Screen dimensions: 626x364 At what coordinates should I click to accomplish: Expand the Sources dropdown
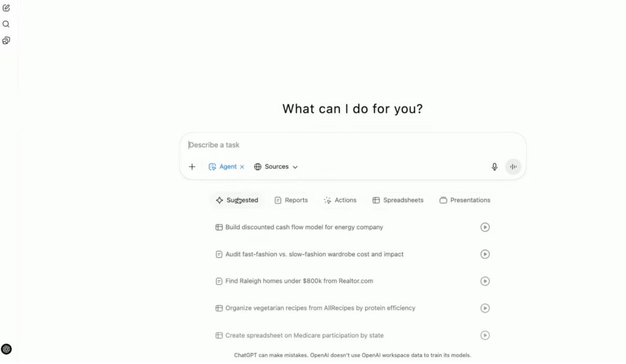coord(276,167)
